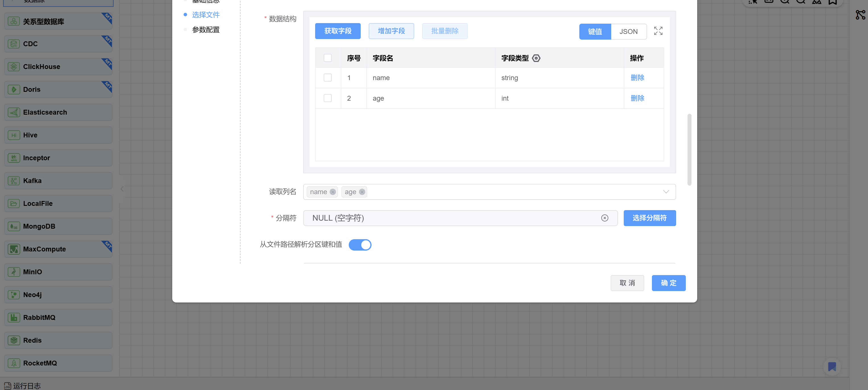Click the settings icon beside 字段类型 header

(x=536, y=58)
